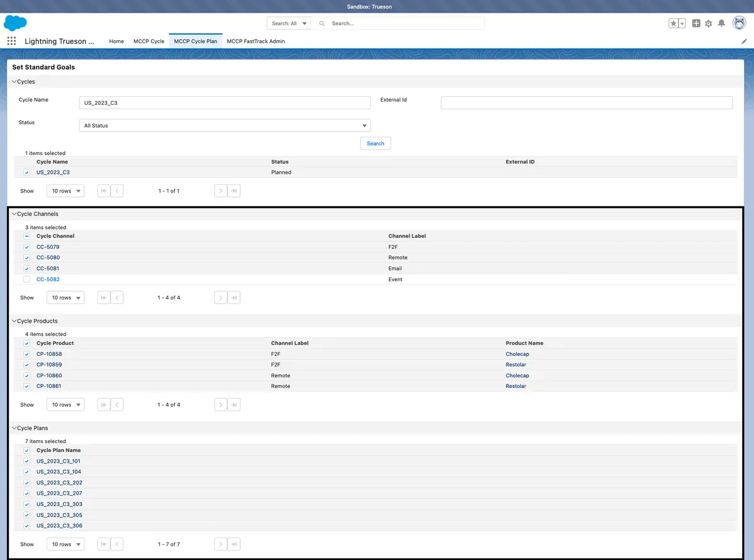Open Restolar product link in CP-10859 row
754x560 pixels.
point(516,365)
